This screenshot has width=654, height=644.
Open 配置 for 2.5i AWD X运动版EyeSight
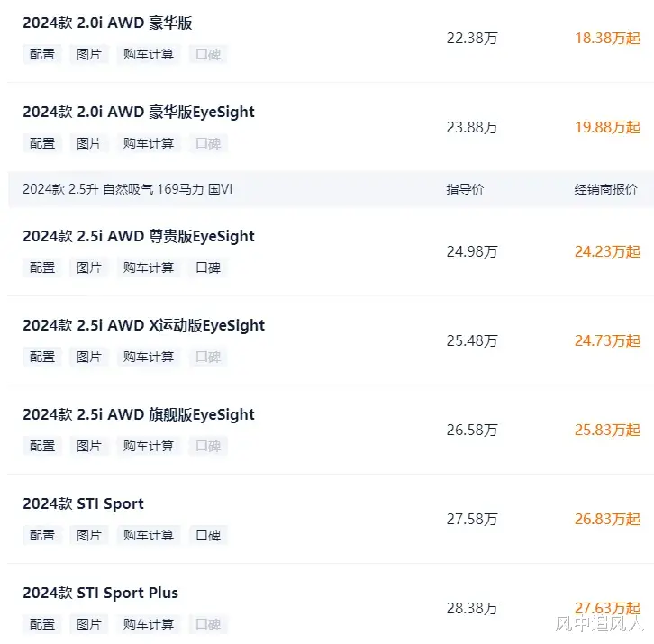click(42, 357)
